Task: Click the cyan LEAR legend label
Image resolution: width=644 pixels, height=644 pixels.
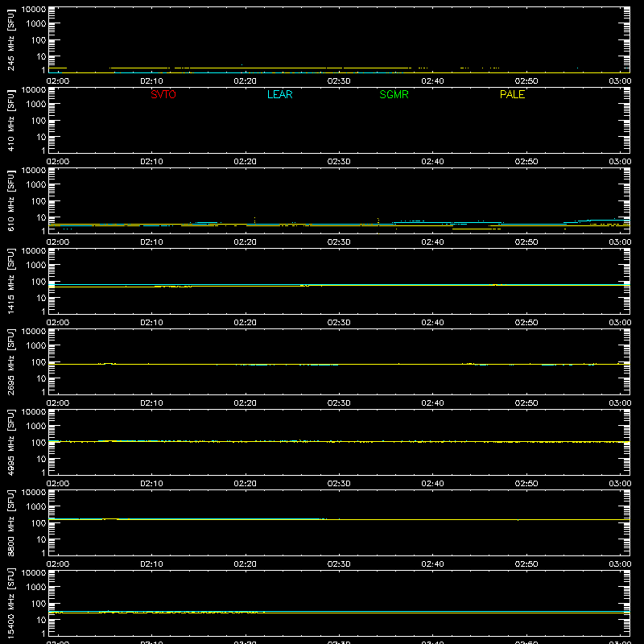Action: click(x=279, y=94)
